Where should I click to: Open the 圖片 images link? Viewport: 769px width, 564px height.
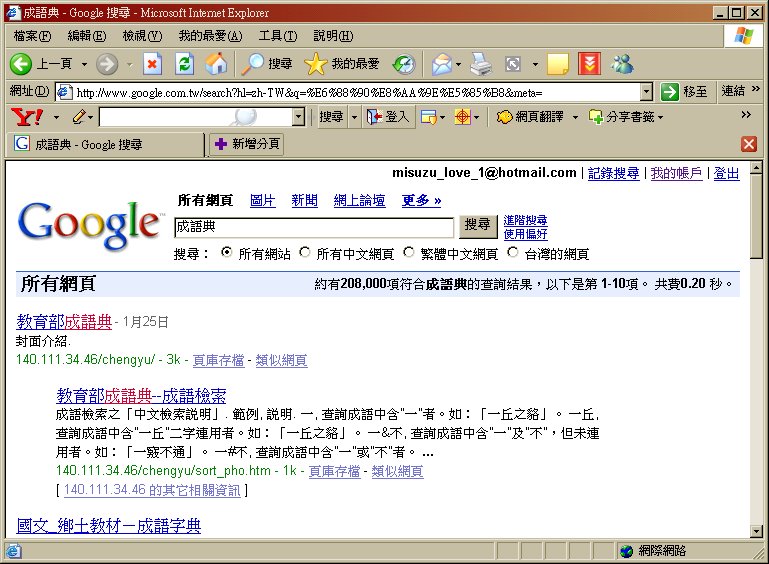point(262,201)
